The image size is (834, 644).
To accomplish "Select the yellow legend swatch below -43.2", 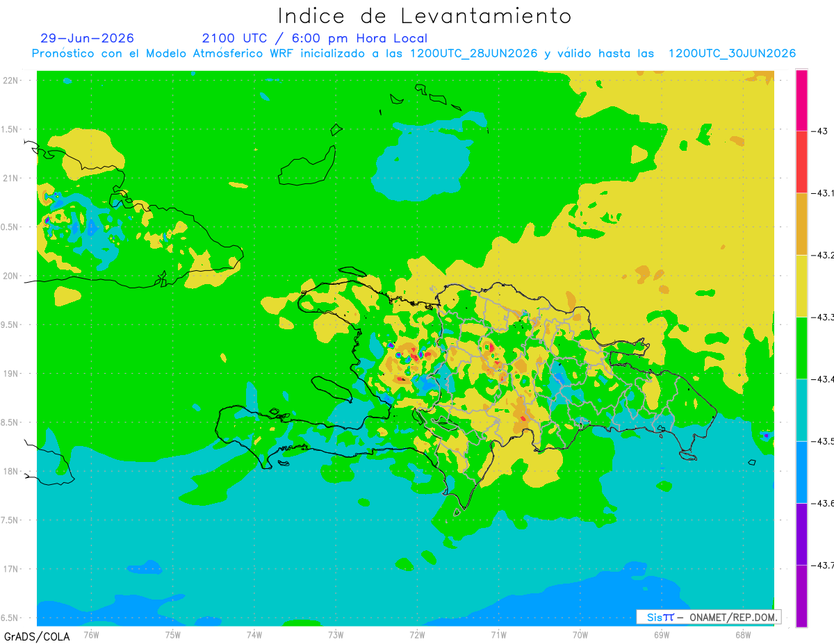I will (801, 286).
